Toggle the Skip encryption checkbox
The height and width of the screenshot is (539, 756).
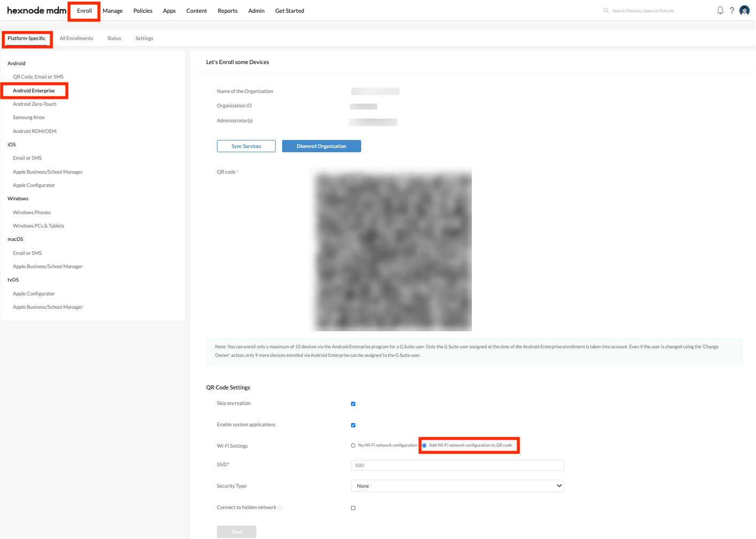[x=353, y=404]
